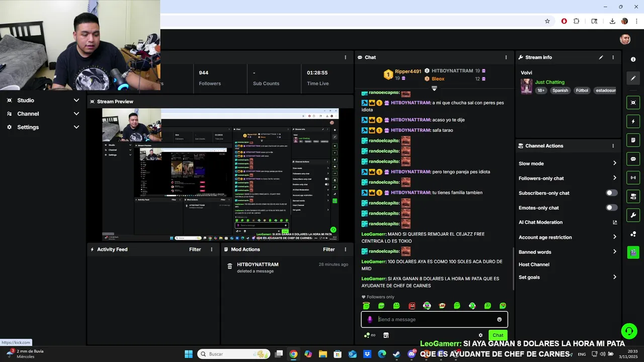Viewport: 644px width, 362px height.
Task: Click the red angry emote in quick emotes
Action: coord(412,306)
